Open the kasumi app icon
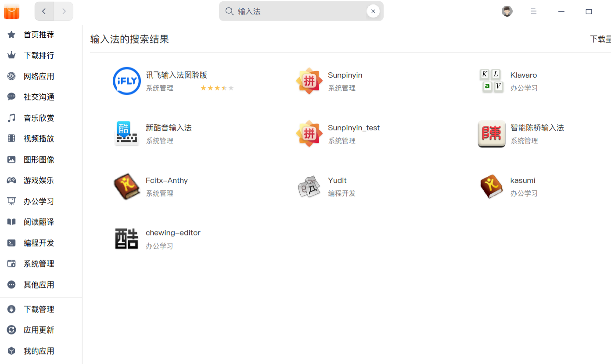The height and width of the screenshot is (364, 611). click(492, 186)
